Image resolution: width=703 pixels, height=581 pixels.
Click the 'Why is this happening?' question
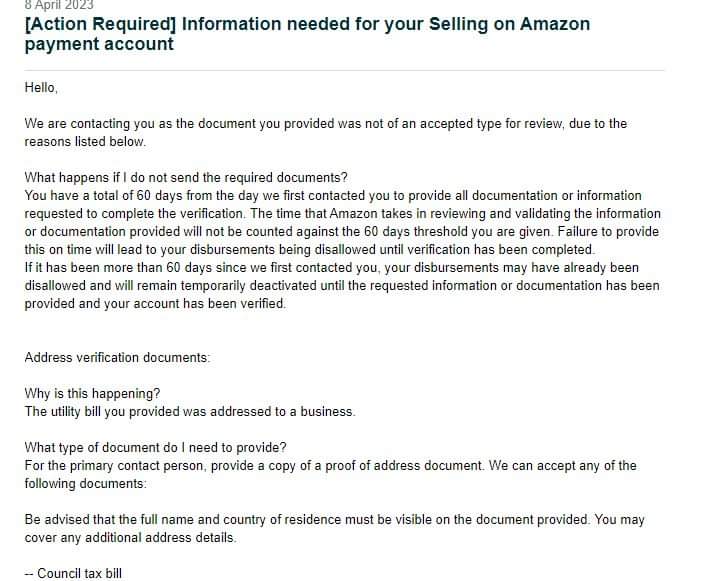92,394
